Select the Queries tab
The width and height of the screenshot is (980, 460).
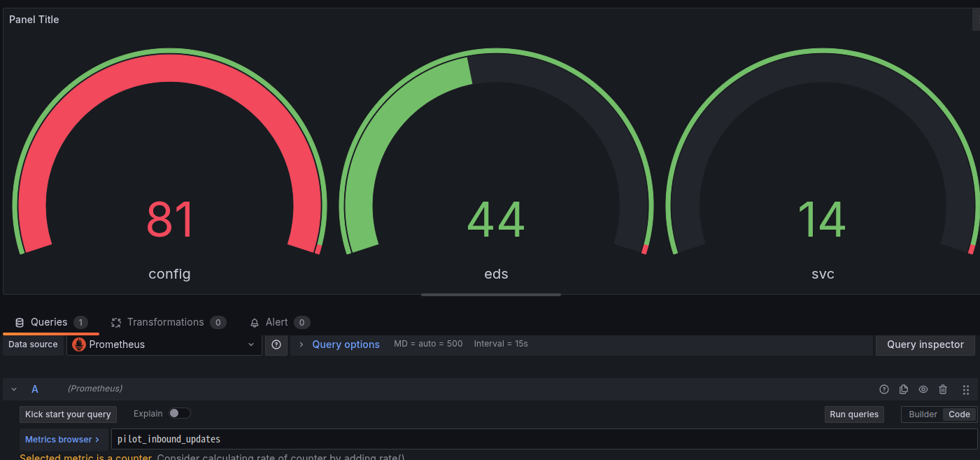point(51,322)
